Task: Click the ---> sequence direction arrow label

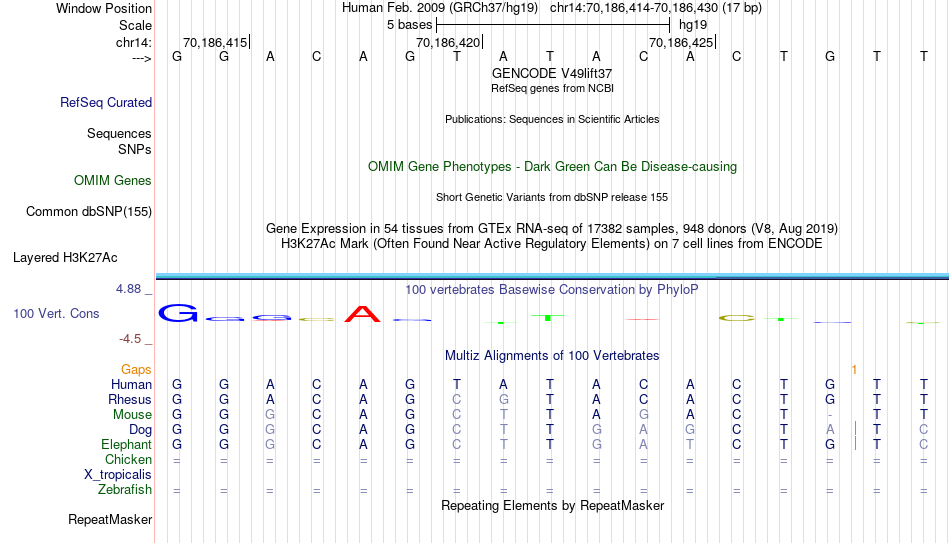Action: click(141, 58)
